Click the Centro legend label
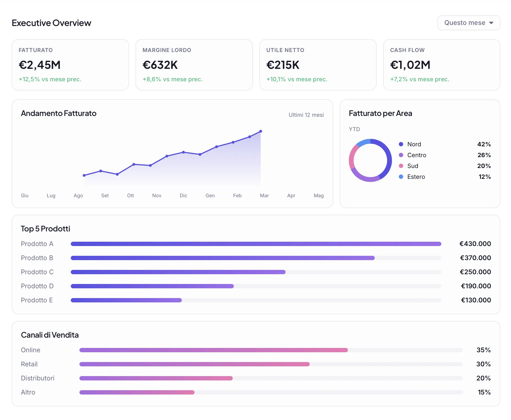 417,155
